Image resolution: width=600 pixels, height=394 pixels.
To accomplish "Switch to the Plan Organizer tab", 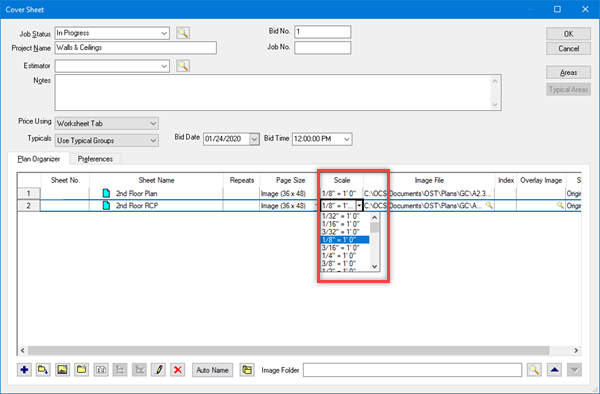I will [x=39, y=159].
